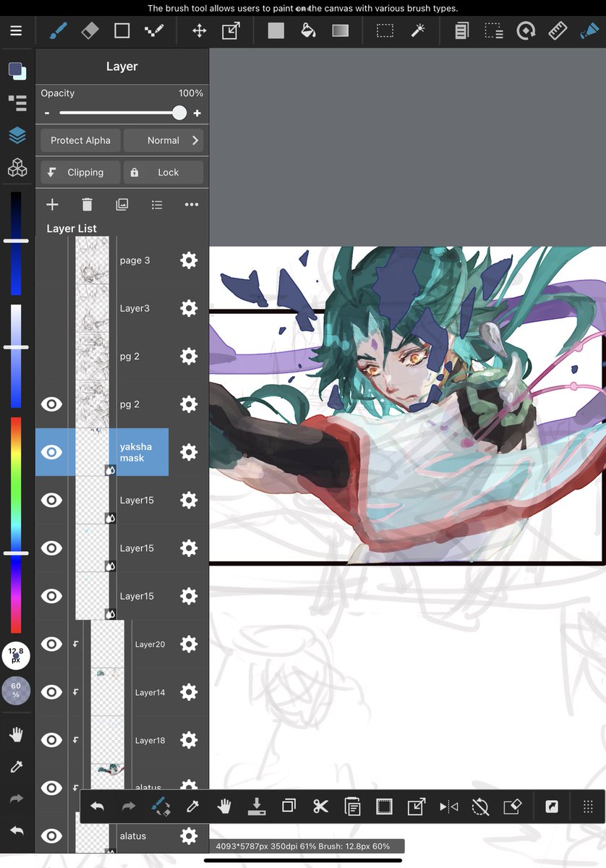Select the selection eraser tool
This screenshot has width=606, height=868.
coord(494,31)
